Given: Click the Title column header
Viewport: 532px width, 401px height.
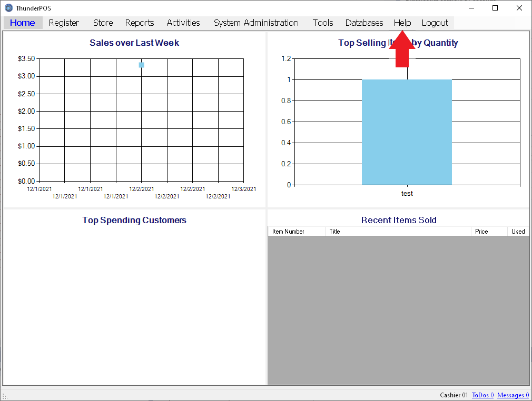Looking at the screenshot, I should click(398, 232).
